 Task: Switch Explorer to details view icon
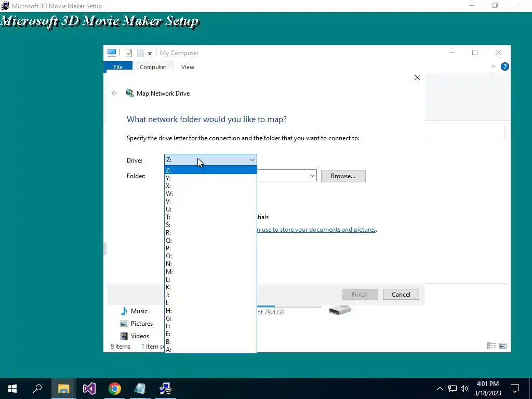pyautogui.click(x=491, y=345)
